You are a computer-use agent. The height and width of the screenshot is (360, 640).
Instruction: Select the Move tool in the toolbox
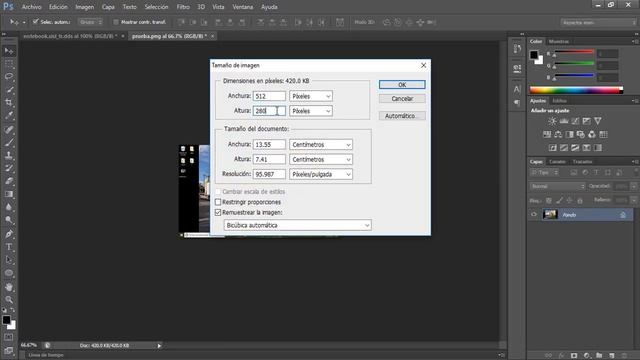(x=9, y=51)
